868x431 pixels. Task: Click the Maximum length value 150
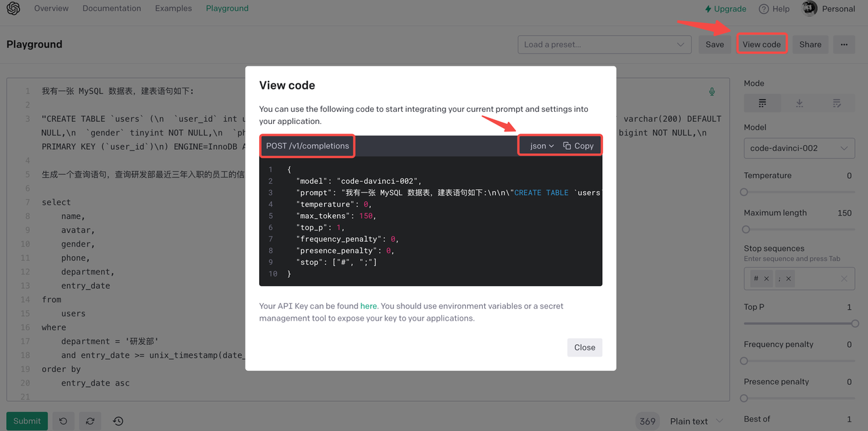coord(844,213)
